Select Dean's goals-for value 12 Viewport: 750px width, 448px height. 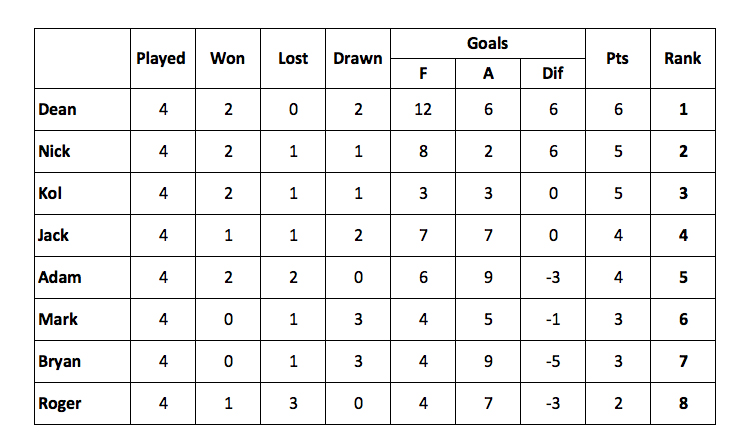(x=423, y=109)
